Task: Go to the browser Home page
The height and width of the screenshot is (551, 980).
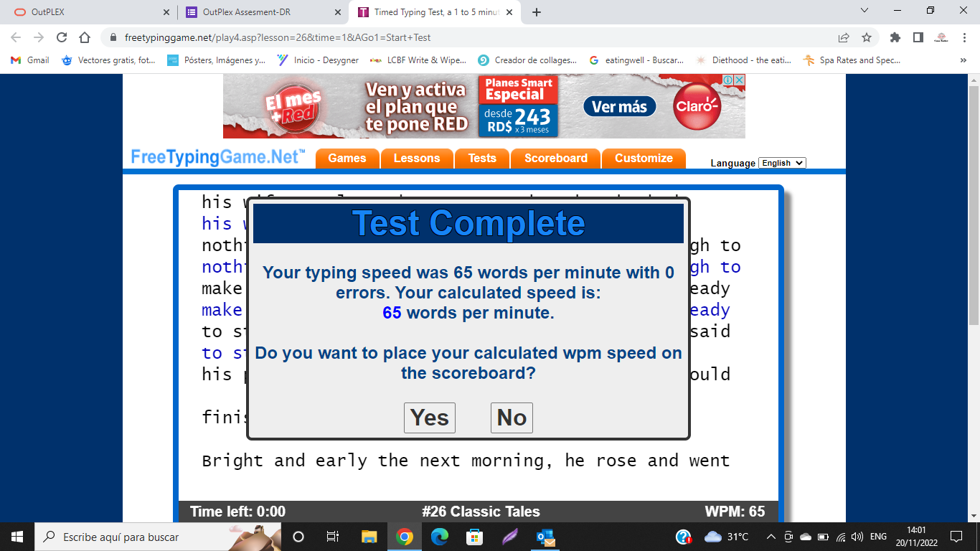Action: click(x=85, y=37)
